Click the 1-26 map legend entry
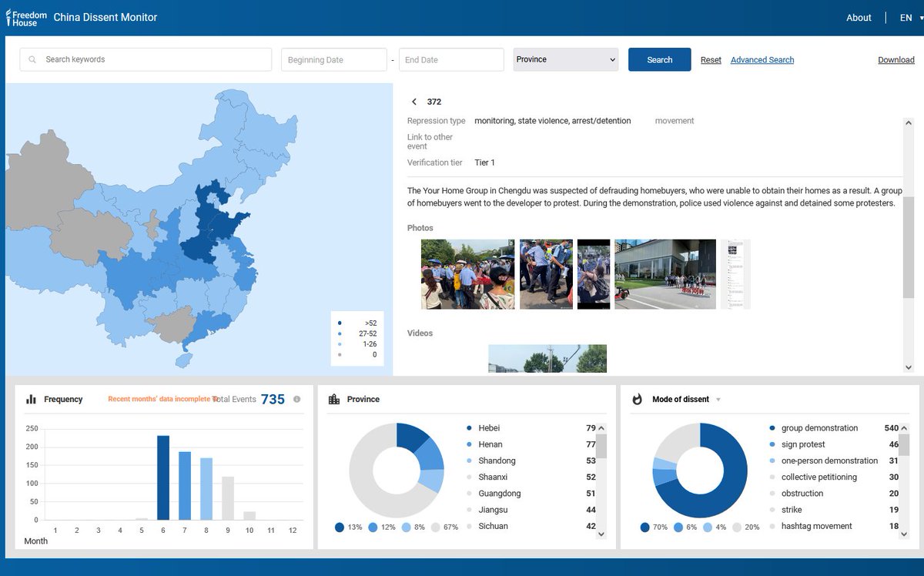Screen dimensions: 924x576 coord(357,344)
